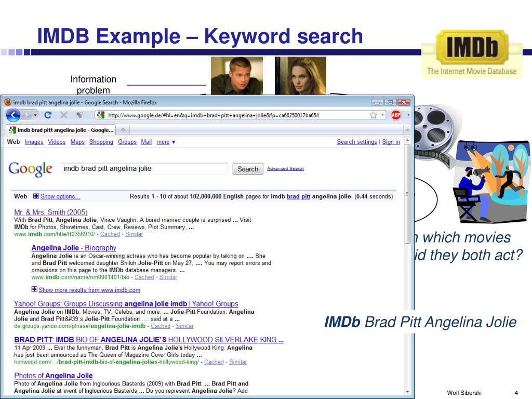Click the 'Show options...' link
Viewport: 532px width, 399px height.
click(x=60, y=196)
